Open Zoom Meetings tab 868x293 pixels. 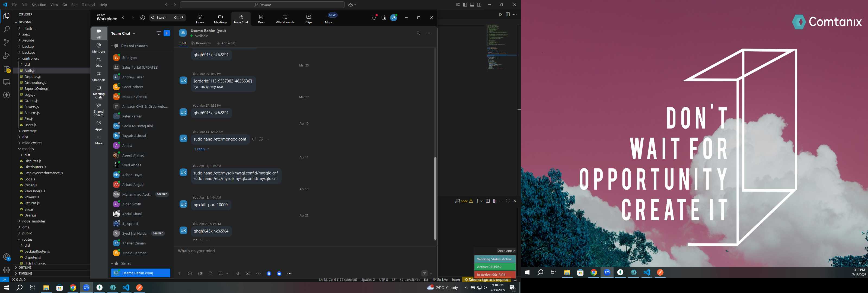(220, 19)
